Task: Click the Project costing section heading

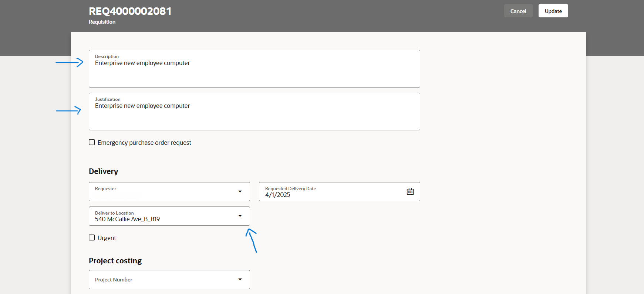Action: tap(115, 261)
